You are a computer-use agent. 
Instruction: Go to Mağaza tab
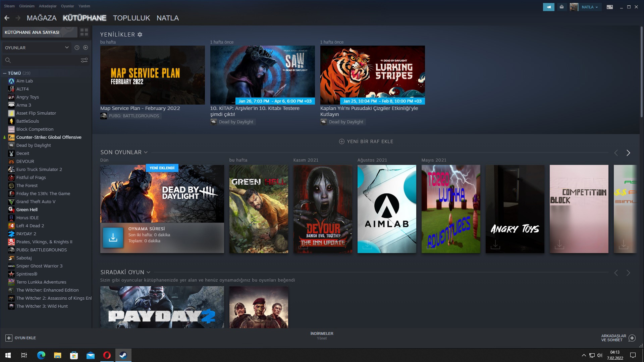pos(42,18)
